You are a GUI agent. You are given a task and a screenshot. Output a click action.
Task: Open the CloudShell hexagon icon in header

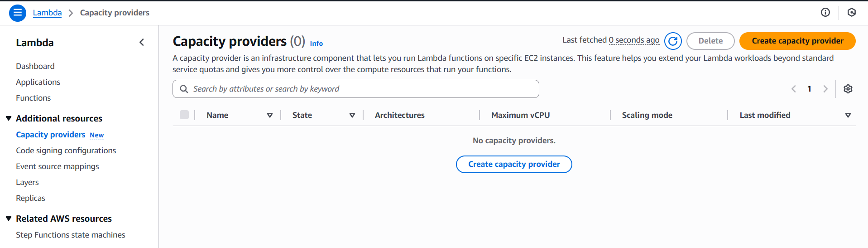tap(851, 13)
